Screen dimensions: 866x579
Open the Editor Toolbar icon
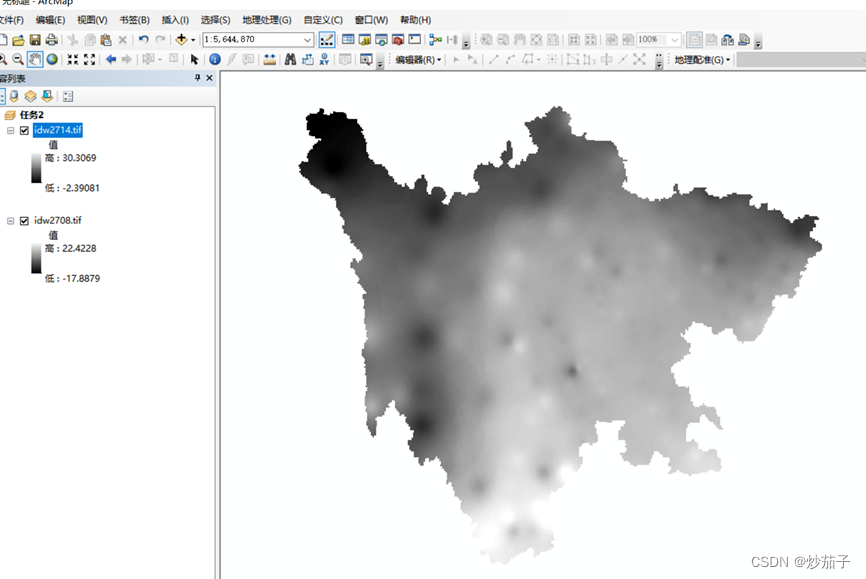point(327,40)
